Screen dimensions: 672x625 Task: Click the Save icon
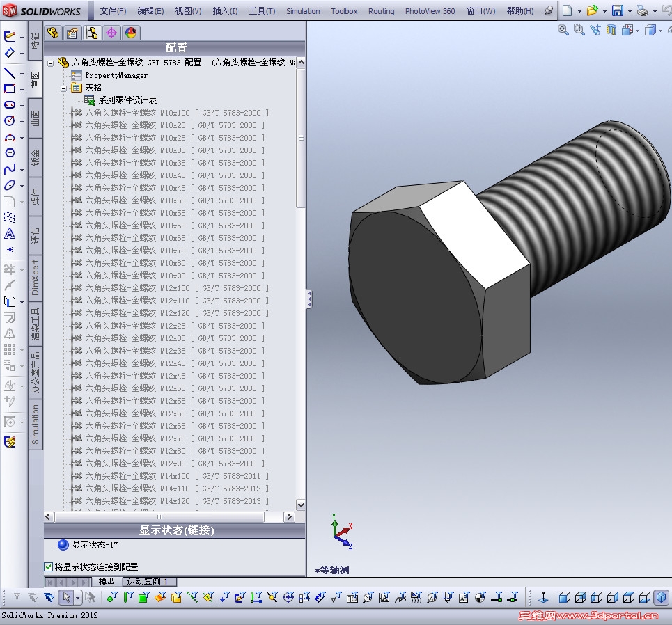coord(618,10)
